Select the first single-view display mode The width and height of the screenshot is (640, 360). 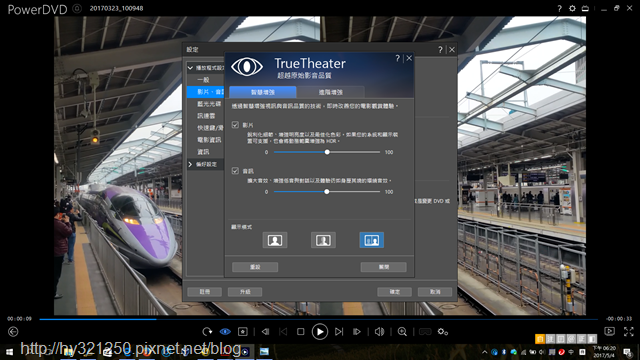(x=275, y=240)
